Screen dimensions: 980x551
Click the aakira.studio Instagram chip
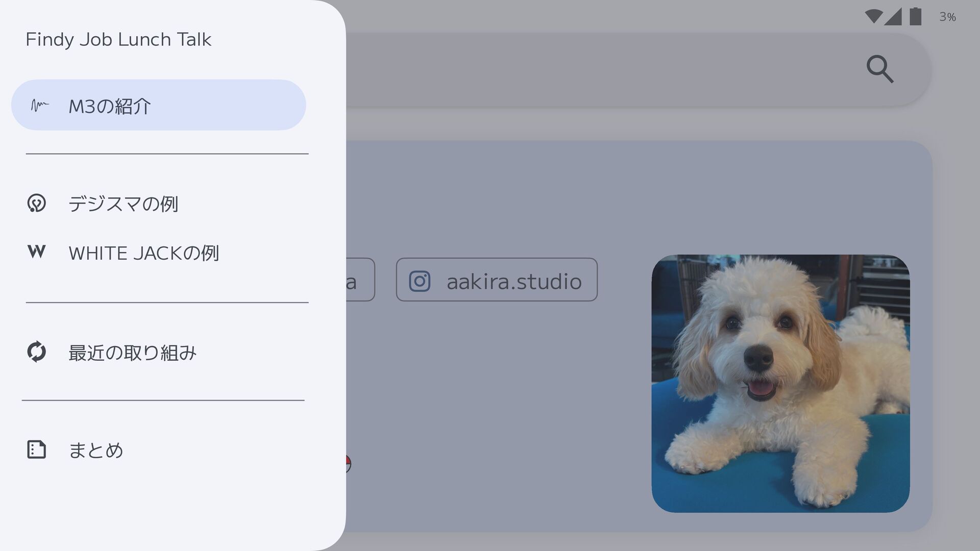[497, 280]
